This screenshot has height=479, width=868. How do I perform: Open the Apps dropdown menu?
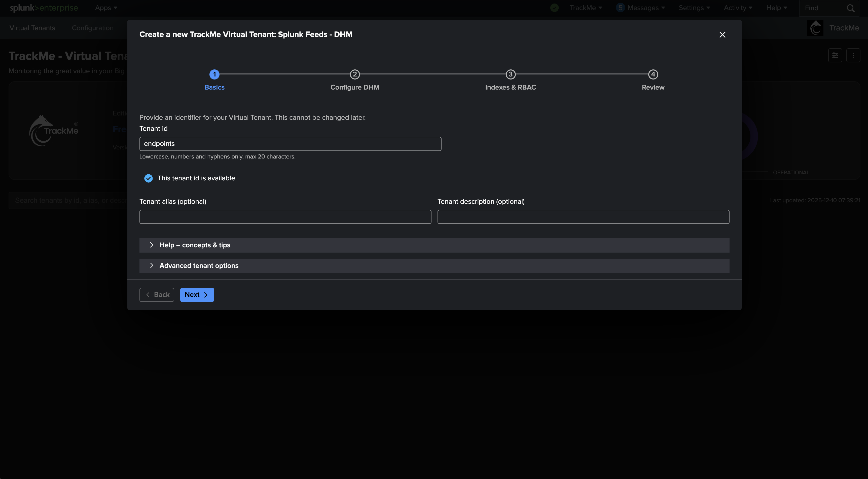click(106, 8)
